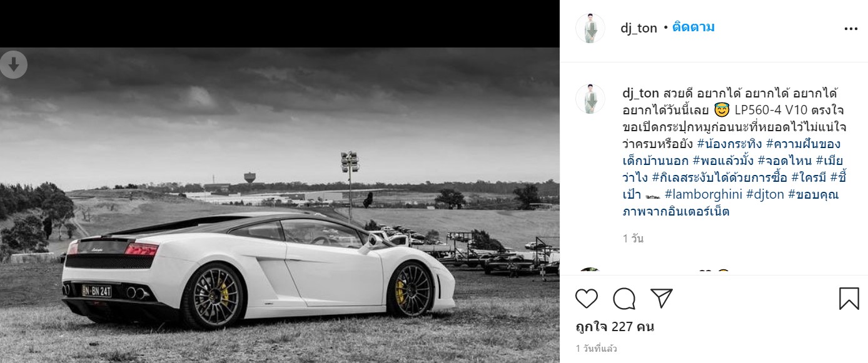
Task: Share post via paper plane icon
Action: point(662,299)
